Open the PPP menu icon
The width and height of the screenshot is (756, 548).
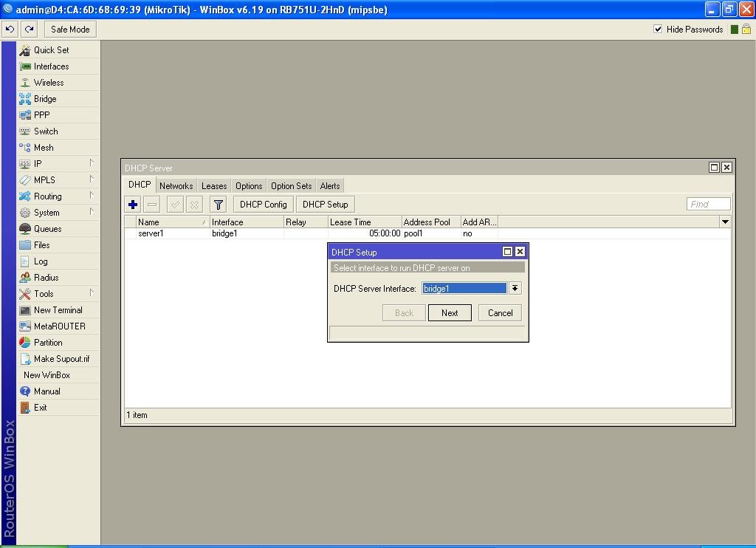pyautogui.click(x=25, y=115)
